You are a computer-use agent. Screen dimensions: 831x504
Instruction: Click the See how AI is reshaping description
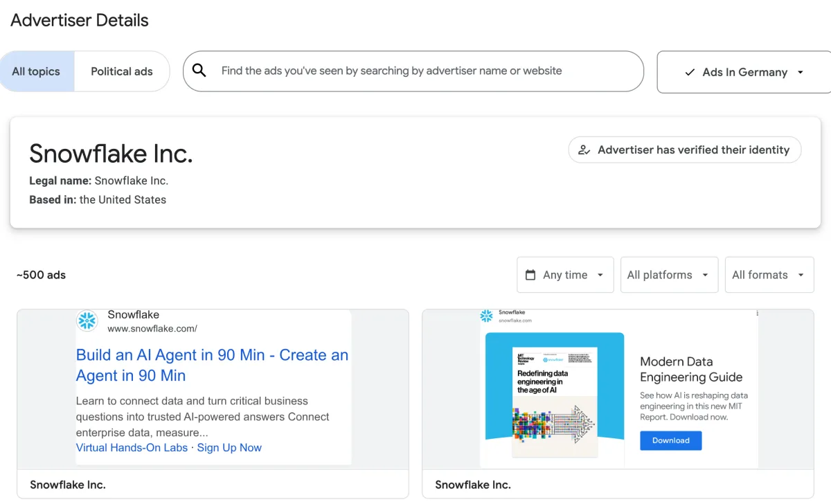pos(694,406)
